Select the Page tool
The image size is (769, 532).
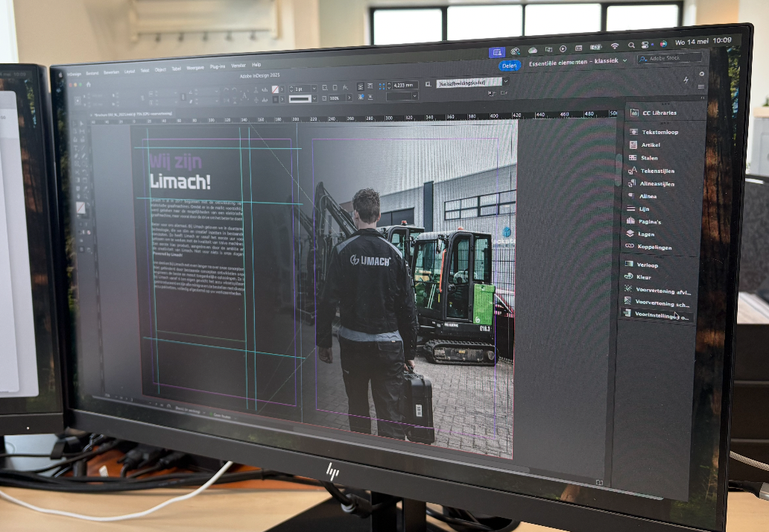tap(76, 131)
